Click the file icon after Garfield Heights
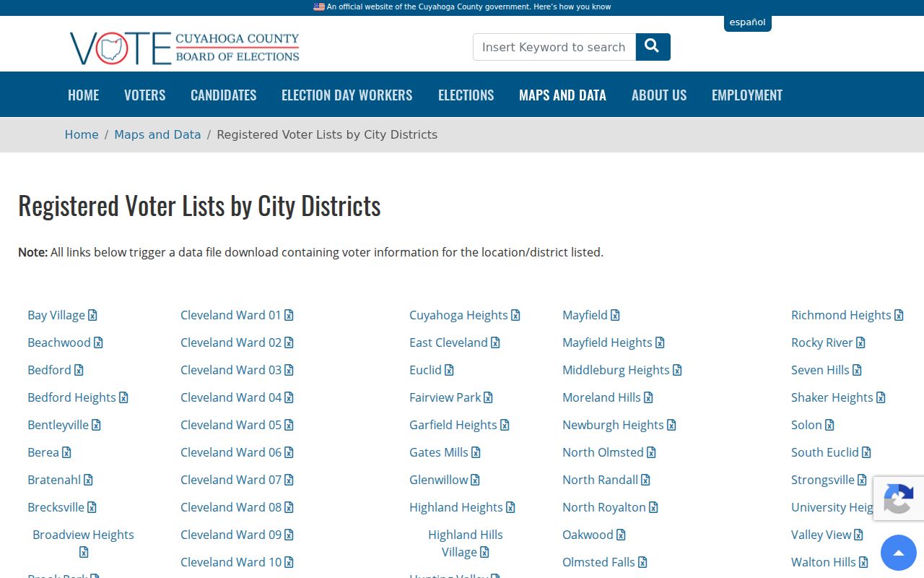The height and width of the screenshot is (578, 924). [505, 425]
